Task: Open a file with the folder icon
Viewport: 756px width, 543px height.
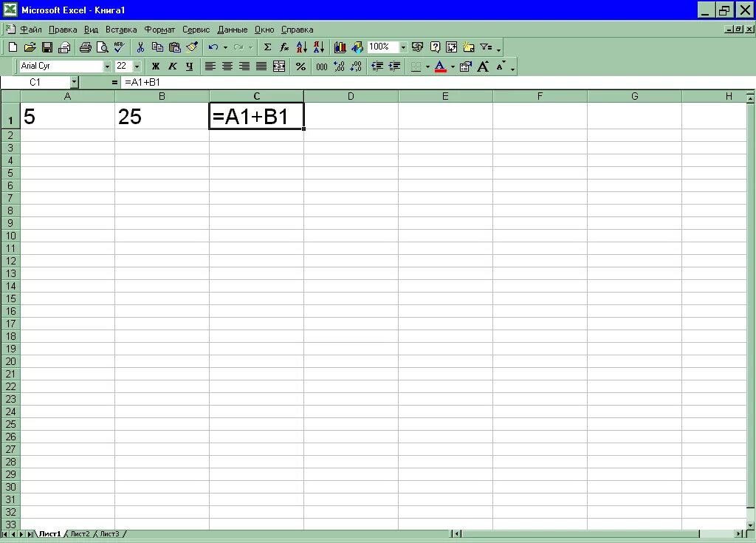Action: 30,47
